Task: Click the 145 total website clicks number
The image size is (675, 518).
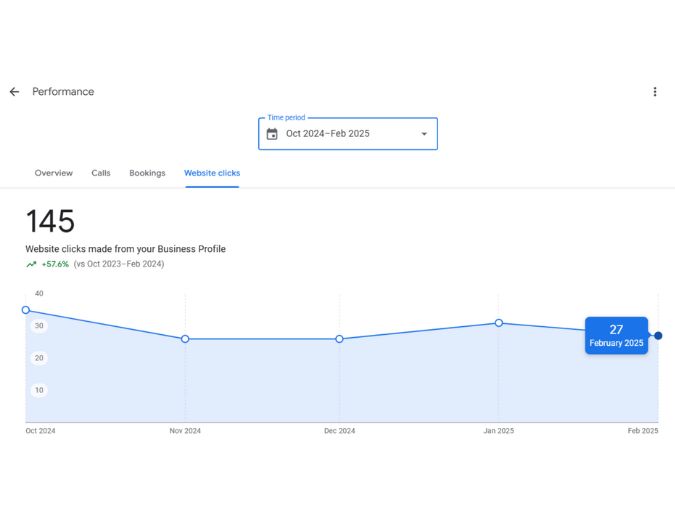Action: pos(50,221)
